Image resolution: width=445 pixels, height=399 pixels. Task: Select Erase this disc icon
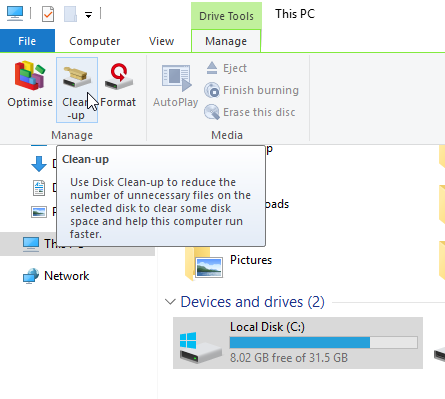coord(212,112)
